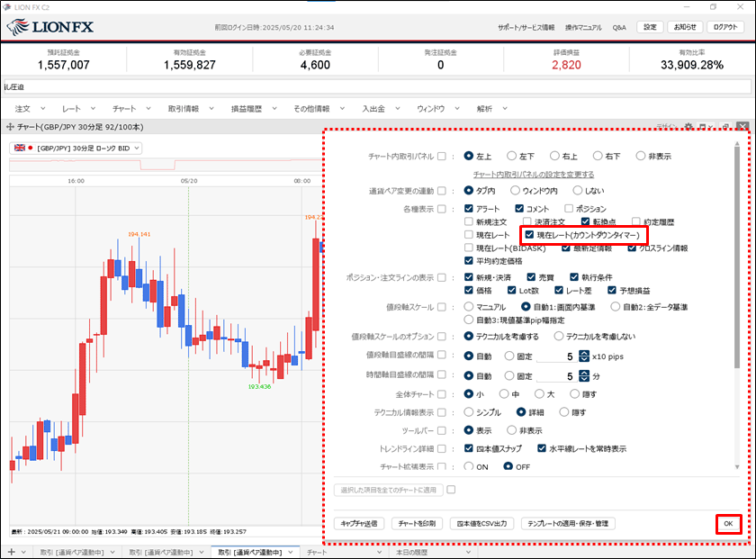756x559 pixels.
Task: Click the 四本値をCSV出力 button
Action: (481, 523)
